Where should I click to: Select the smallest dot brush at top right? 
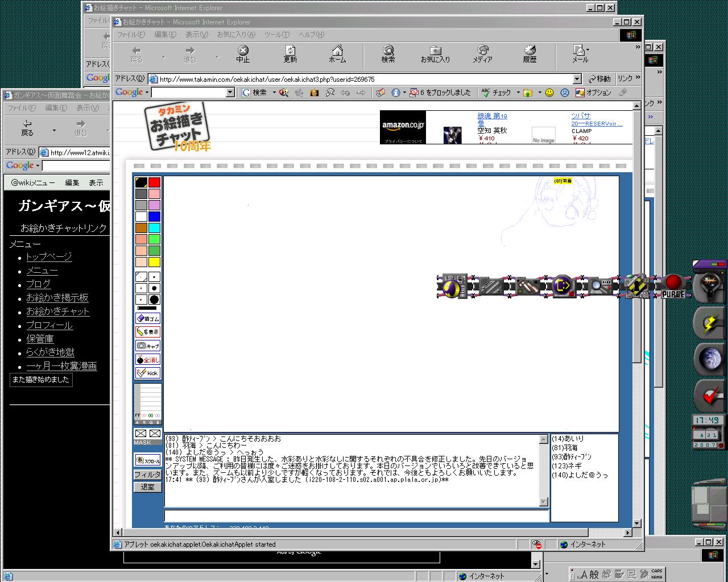[154, 277]
